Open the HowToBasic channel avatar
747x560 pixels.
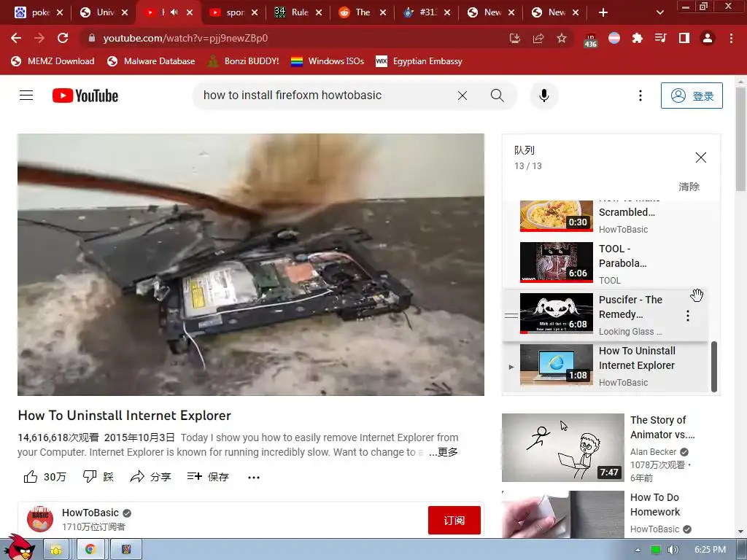[x=40, y=519]
